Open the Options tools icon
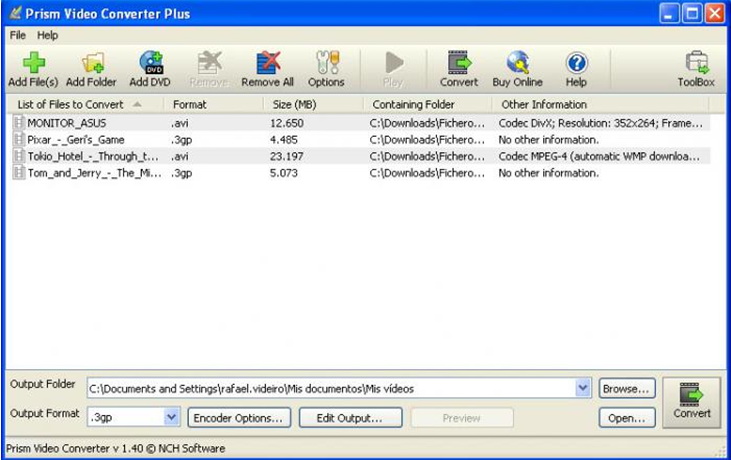The image size is (731, 460). tap(327, 62)
